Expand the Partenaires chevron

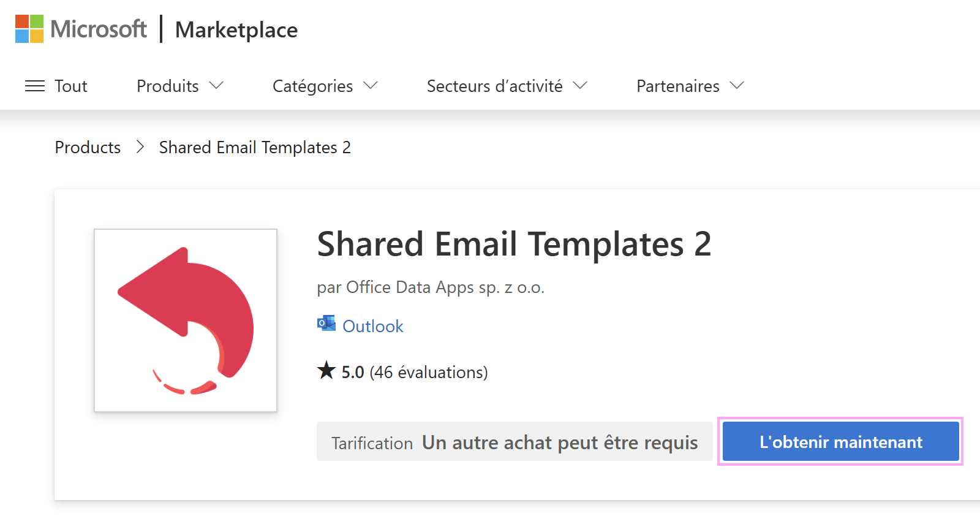point(737,86)
